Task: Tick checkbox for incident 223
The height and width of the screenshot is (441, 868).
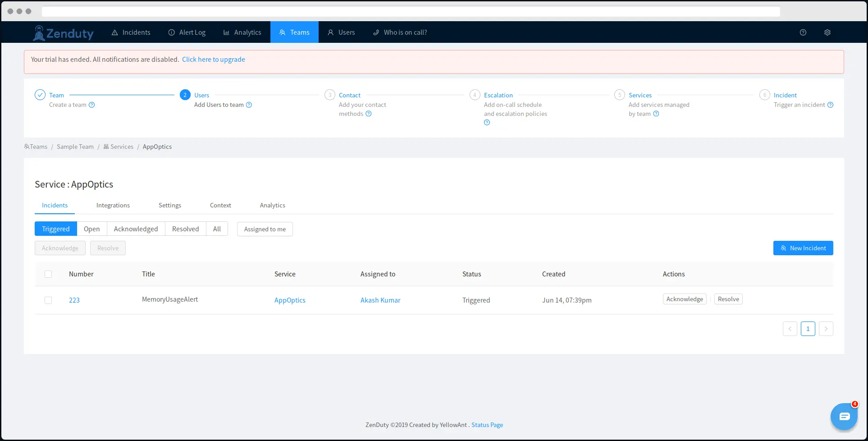Action: click(x=48, y=300)
